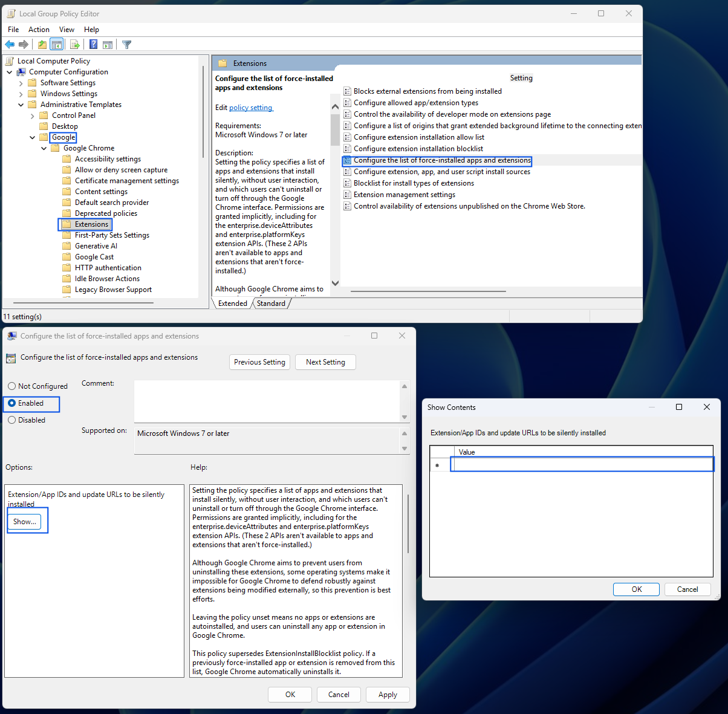Click icon beside Blocks external extensions setting
Viewport: 728px width, 714px height.
[348, 91]
